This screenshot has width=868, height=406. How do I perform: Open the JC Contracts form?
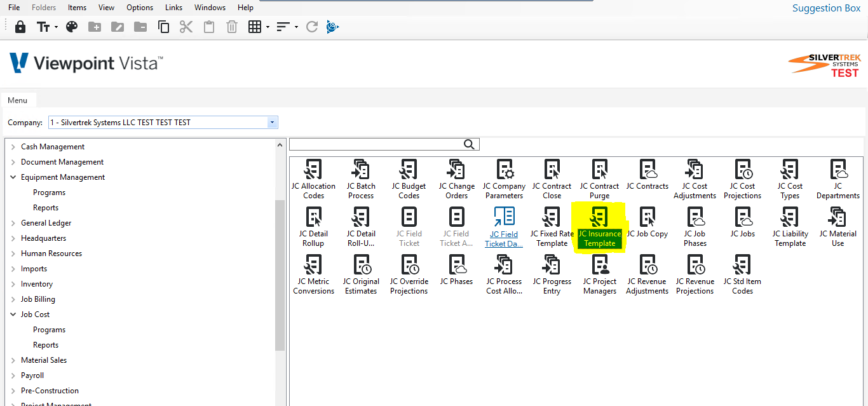(x=648, y=175)
